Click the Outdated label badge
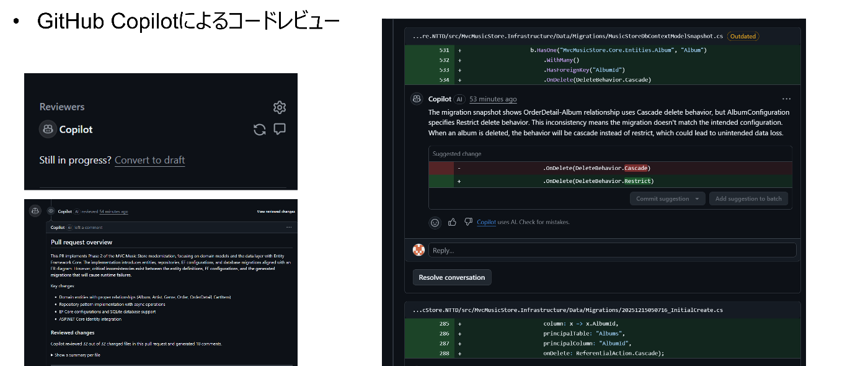This screenshot has height=366, width=868. pyautogui.click(x=743, y=37)
